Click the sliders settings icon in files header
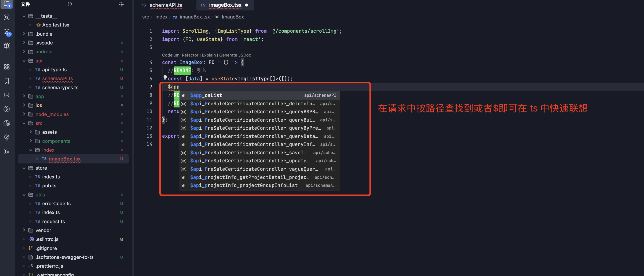This screenshot has height=276, width=644. [121, 4]
